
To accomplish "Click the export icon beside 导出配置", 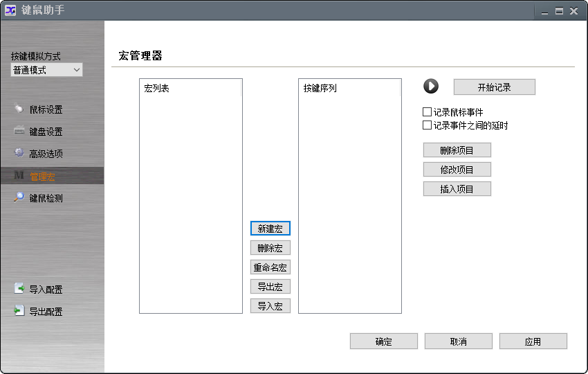I will point(19,310).
